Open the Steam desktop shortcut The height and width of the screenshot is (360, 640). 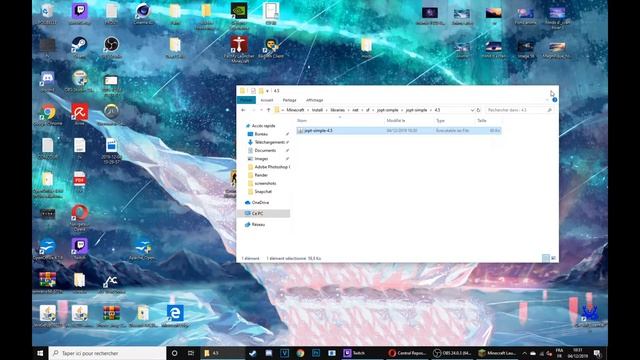point(79,47)
